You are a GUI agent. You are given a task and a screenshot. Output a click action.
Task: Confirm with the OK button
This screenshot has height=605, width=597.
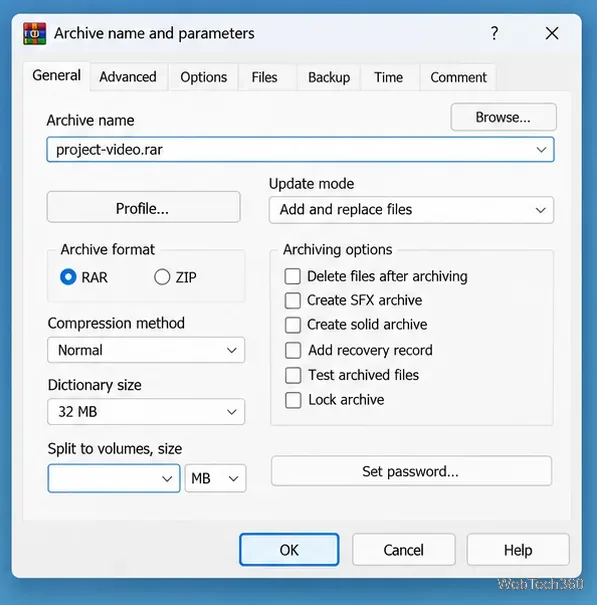[x=289, y=550]
